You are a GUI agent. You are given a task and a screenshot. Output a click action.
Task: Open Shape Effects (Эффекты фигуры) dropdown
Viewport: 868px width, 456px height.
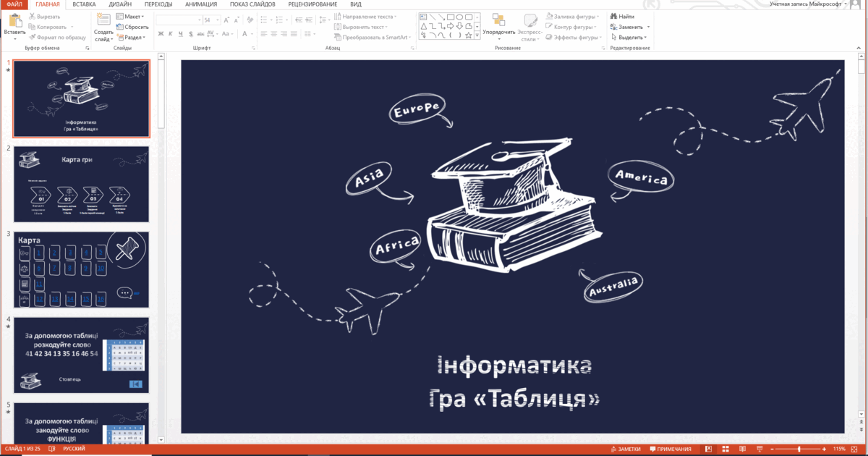574,37
